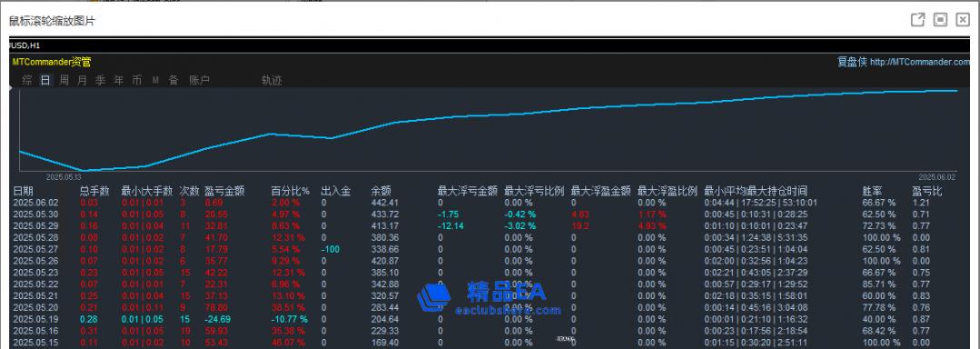Click the 最大浮亏金额 column header
980x349 pixels.
tap(468, 192)
